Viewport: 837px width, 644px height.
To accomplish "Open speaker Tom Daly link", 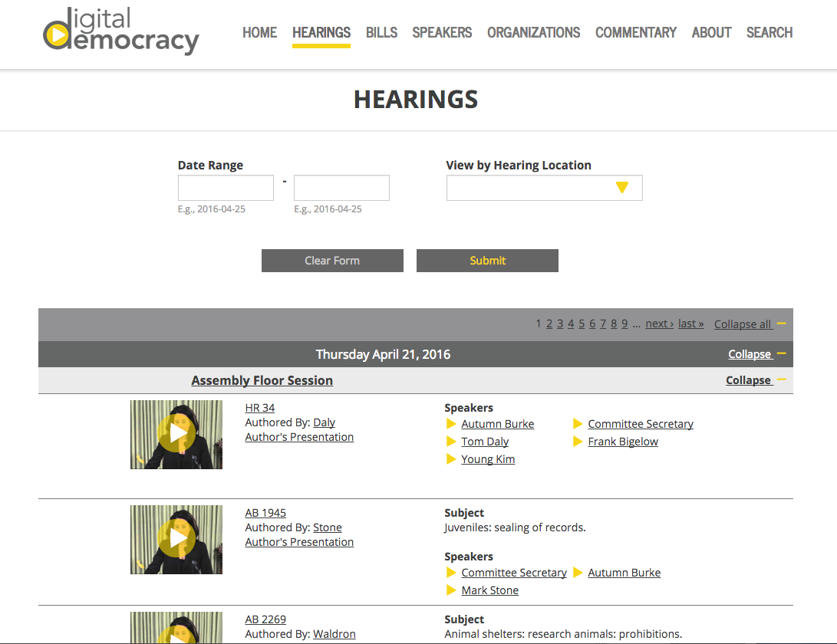I will (x=485, y=442).
